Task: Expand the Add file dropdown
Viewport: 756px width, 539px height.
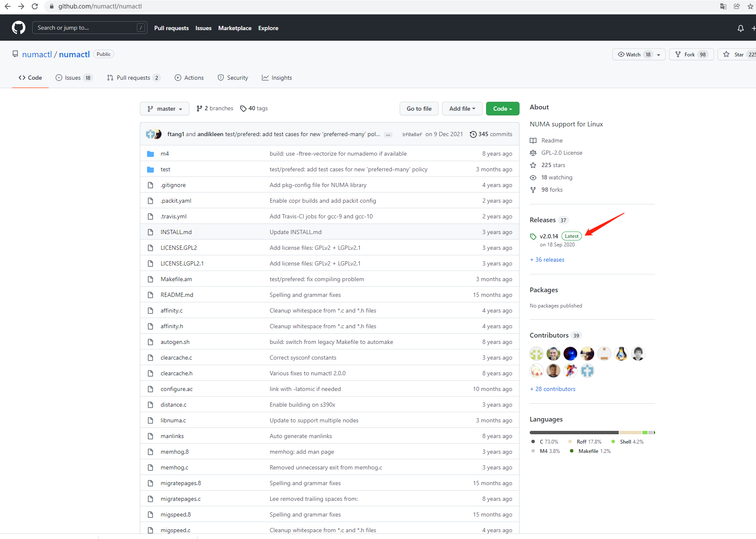Action: pos(462,109)
